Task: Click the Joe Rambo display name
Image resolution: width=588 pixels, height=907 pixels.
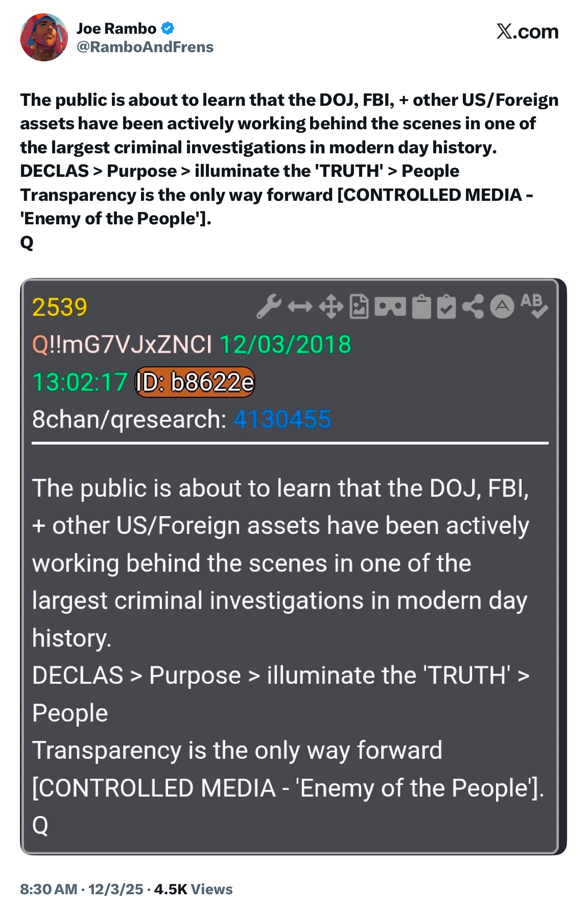Action: [116, 29]
